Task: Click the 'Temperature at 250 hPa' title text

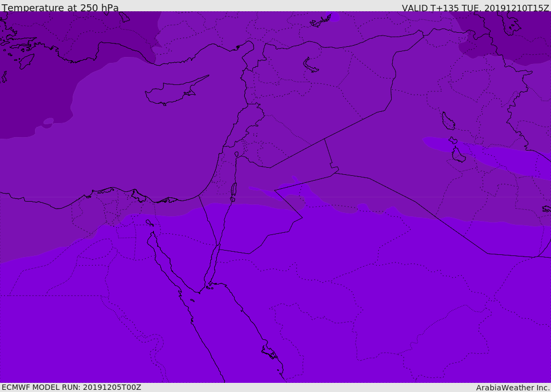Action: [60, 8]
